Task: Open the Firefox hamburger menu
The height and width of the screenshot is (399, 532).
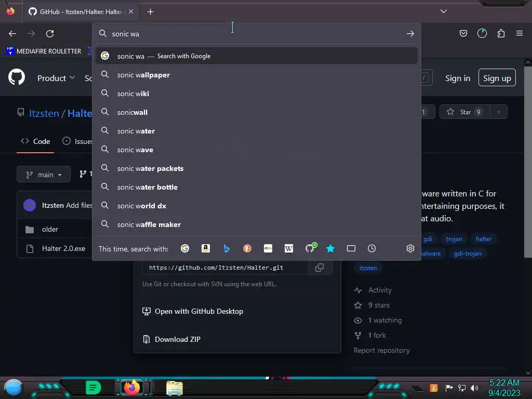Action: [520, 33]
